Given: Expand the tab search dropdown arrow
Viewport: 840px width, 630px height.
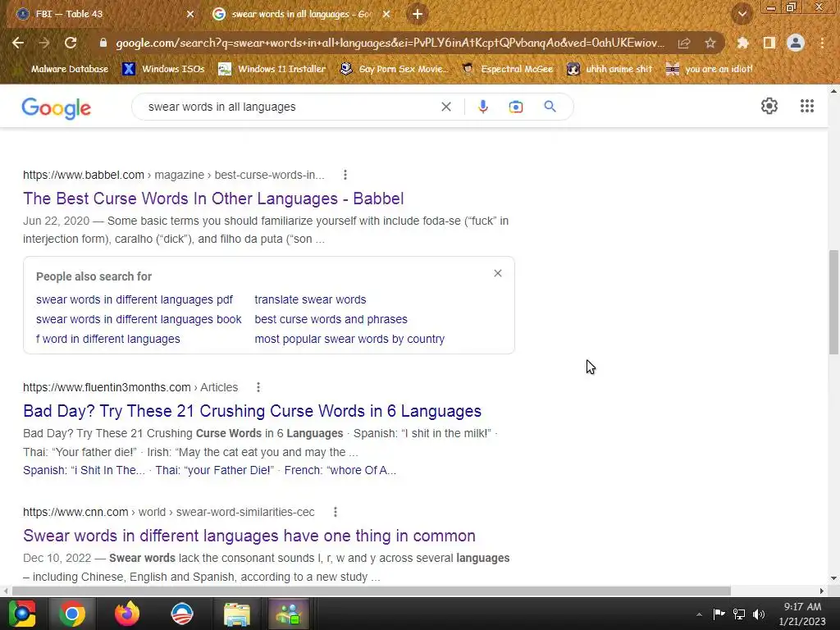Looking at the screenshot, I should coord(742,14).
